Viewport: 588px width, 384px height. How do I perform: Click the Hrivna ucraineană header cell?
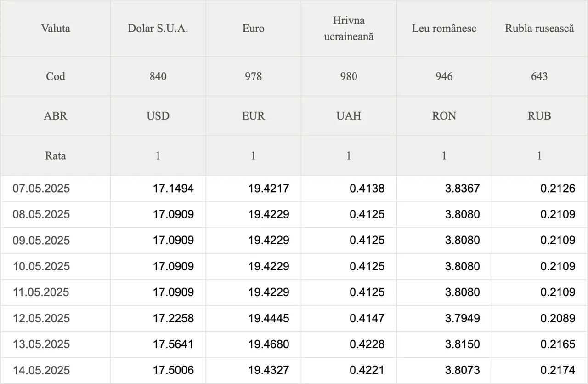click(x=349, y=29)
